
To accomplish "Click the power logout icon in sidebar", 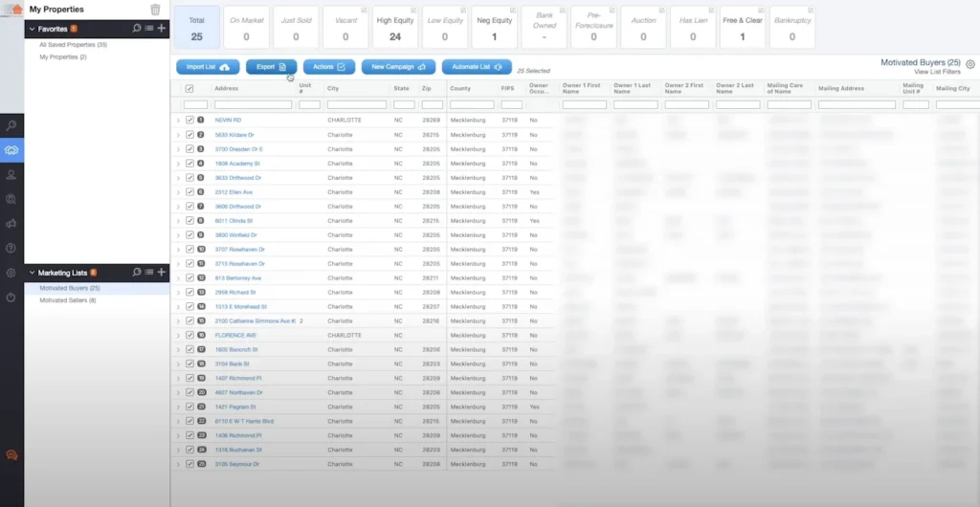I will [x=11, y=298].
